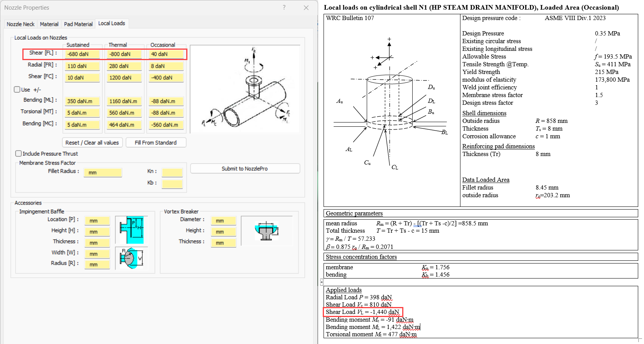Open the Material tab

click(x=49, y=24)
